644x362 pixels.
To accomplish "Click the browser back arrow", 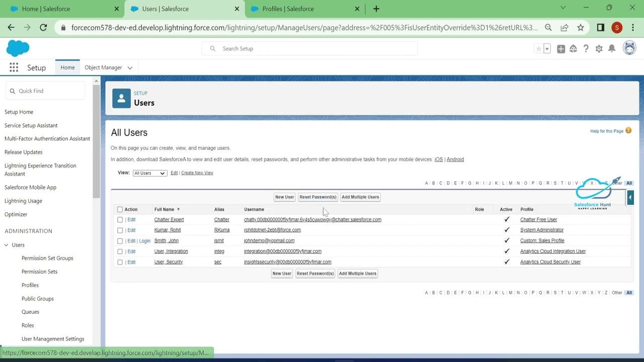I will (11, 28).
